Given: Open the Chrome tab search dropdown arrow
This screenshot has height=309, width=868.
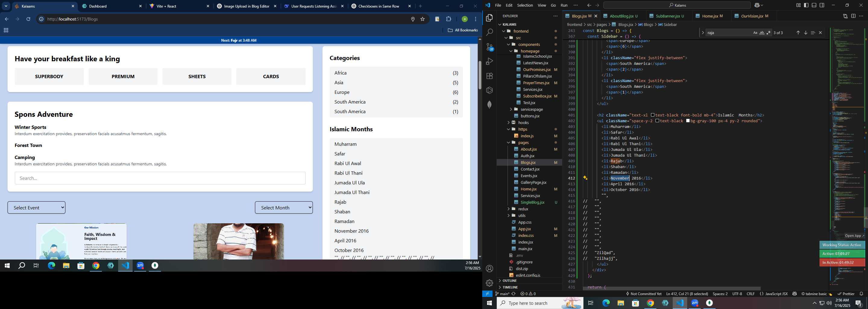Looking at the screenshot, I should pyautogui.click(x=6, y=6).
